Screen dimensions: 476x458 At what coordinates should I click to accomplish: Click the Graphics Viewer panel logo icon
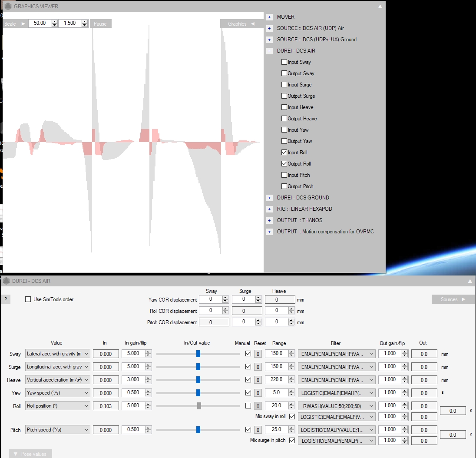(x=8, y=7)
